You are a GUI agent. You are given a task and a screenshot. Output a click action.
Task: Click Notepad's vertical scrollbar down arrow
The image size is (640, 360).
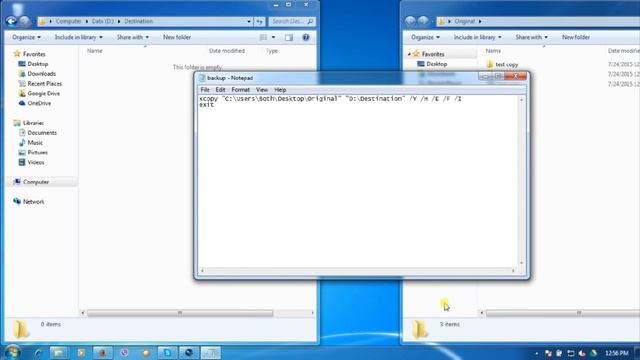(x=522, y=263)
